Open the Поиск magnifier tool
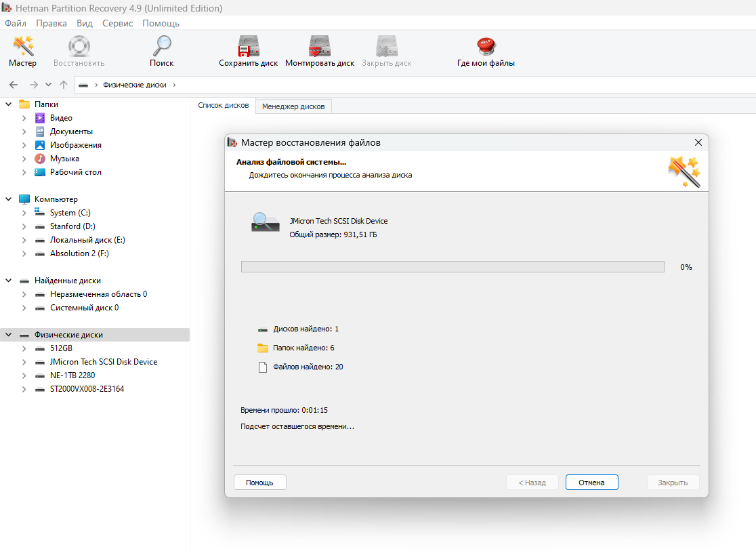This screenshot has width=756, height=551. pos(161,51)
